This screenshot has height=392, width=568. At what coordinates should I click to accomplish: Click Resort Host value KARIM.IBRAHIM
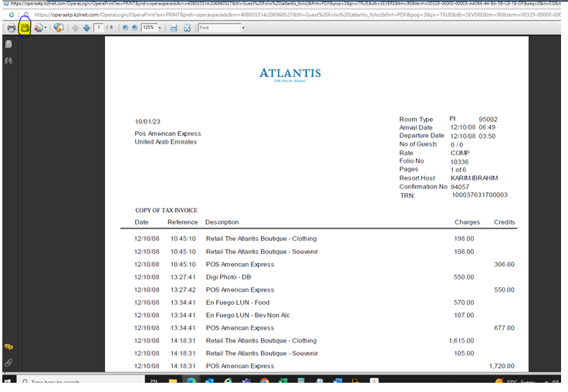(474, 178)
